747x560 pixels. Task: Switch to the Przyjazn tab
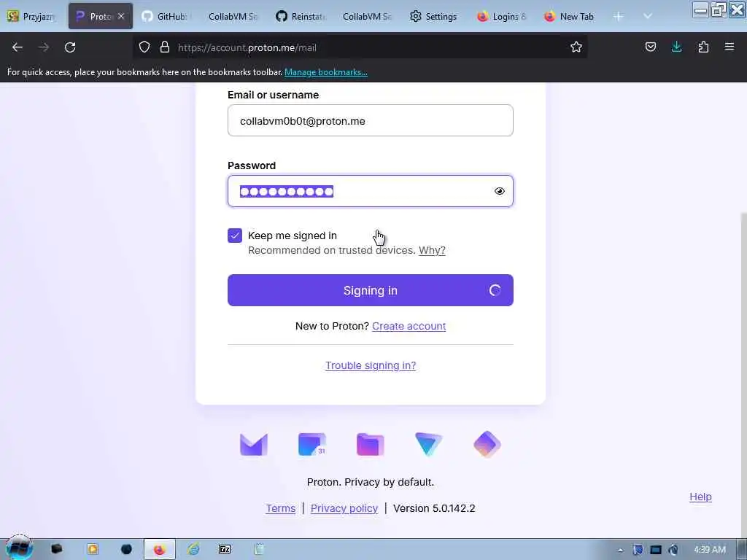(32, 16)
